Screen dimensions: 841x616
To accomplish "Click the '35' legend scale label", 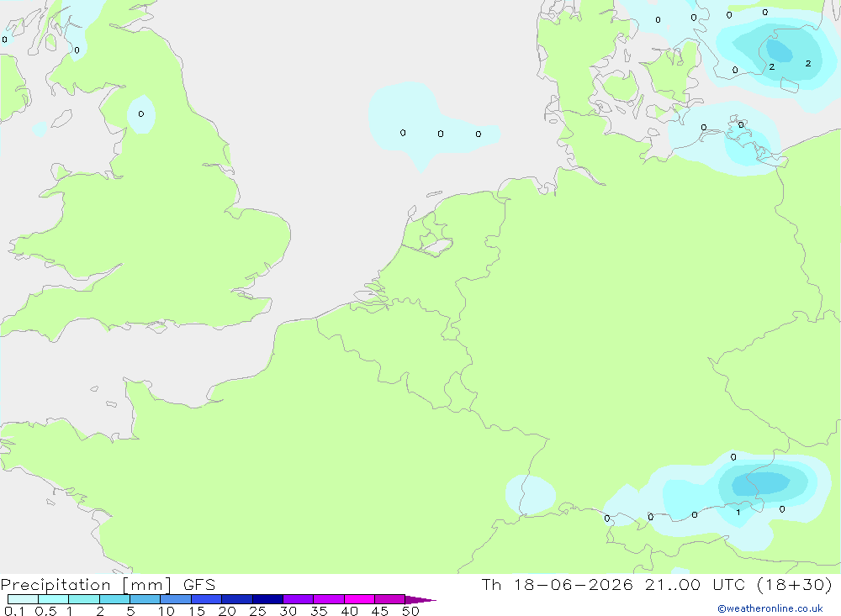I will coord(319,611).
